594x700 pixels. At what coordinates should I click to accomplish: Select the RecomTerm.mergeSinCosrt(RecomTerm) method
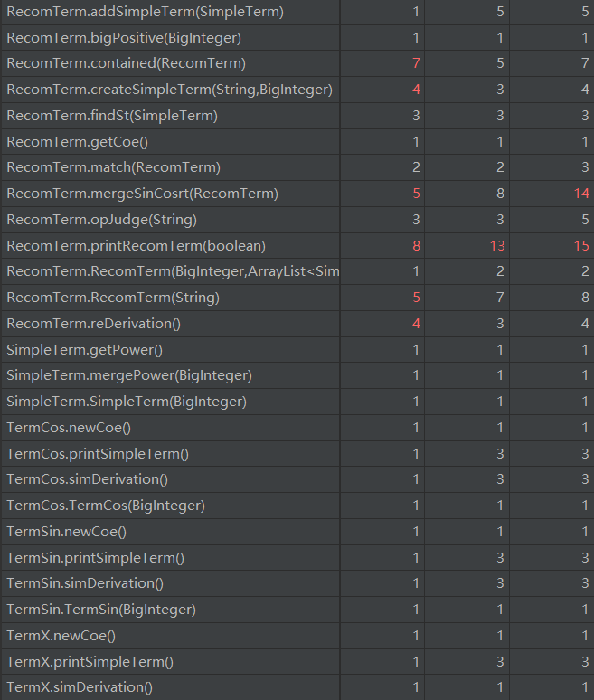coord(142,194)
